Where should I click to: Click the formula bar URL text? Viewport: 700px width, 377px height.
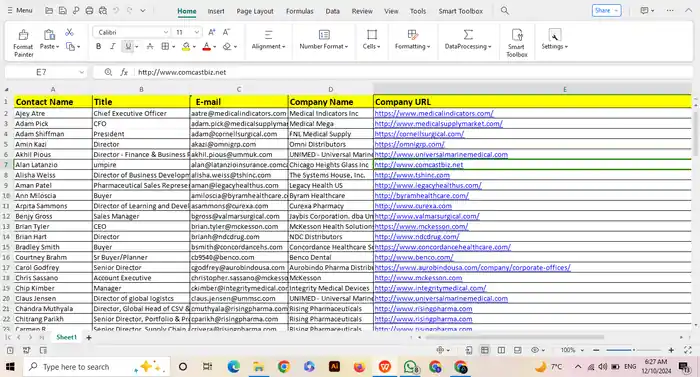pos(182,72)
